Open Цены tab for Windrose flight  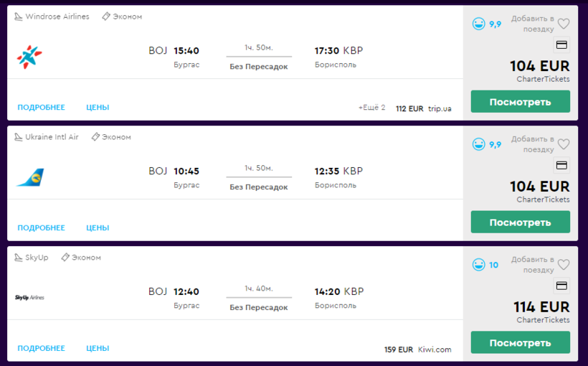tap(98, 108)
